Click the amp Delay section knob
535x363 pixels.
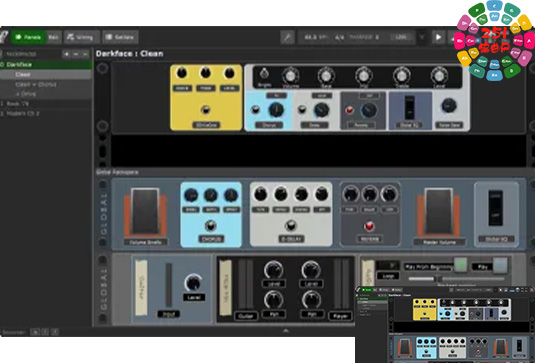(x=321, y=110)
